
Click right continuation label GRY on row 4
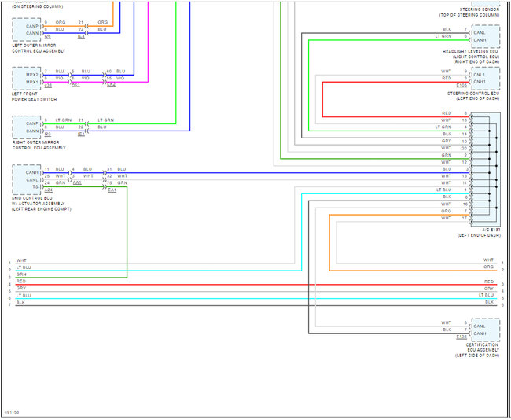tap(489, 289)
